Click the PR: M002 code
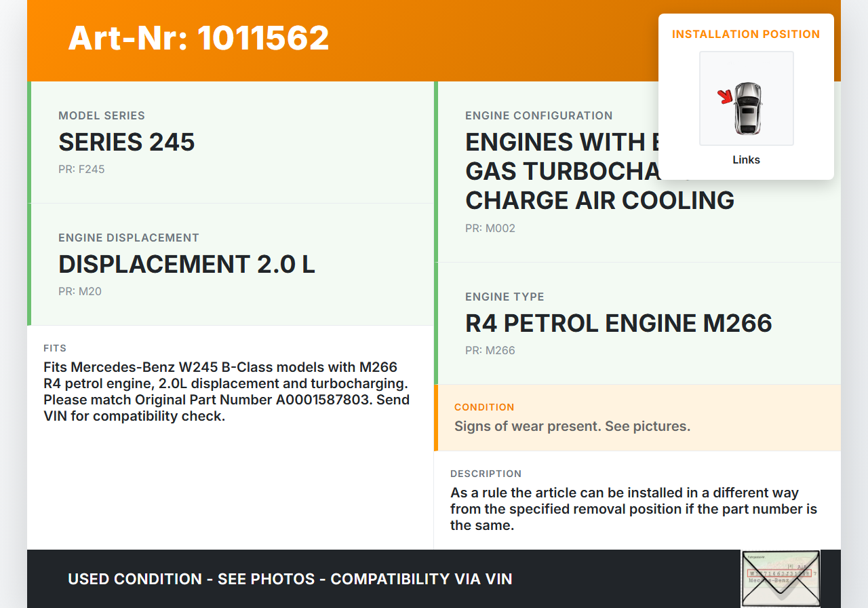The image size is (868, 608). [x=490, y=228]
